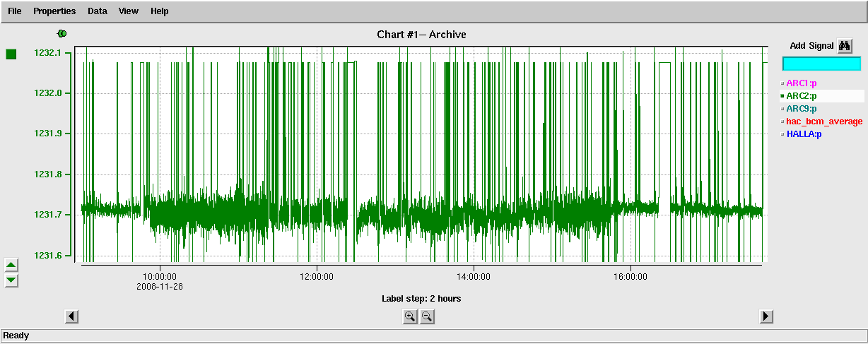
Task: Click the 1231.9 y-axis label
Action: pos(48,134)
